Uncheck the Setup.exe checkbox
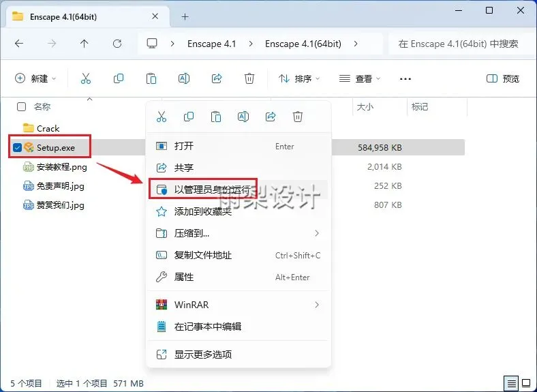Viewport: 537px width, 392px height. 17,148
